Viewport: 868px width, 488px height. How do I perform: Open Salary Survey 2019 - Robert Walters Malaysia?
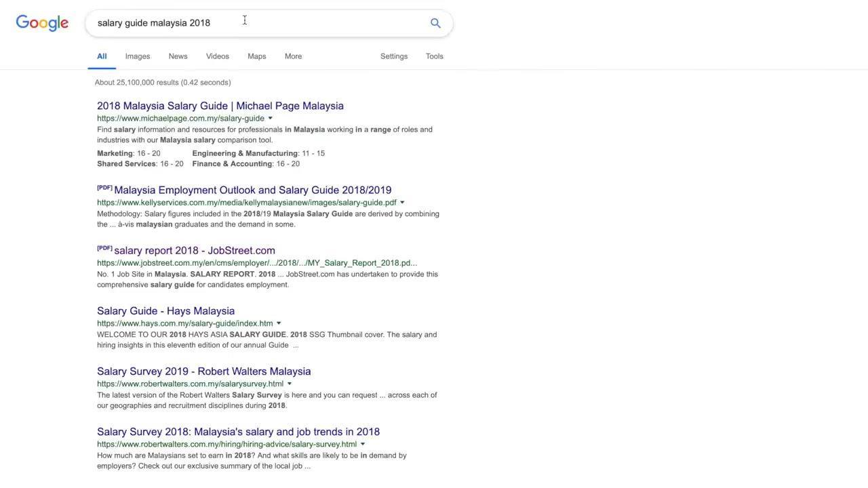point(204,371)
